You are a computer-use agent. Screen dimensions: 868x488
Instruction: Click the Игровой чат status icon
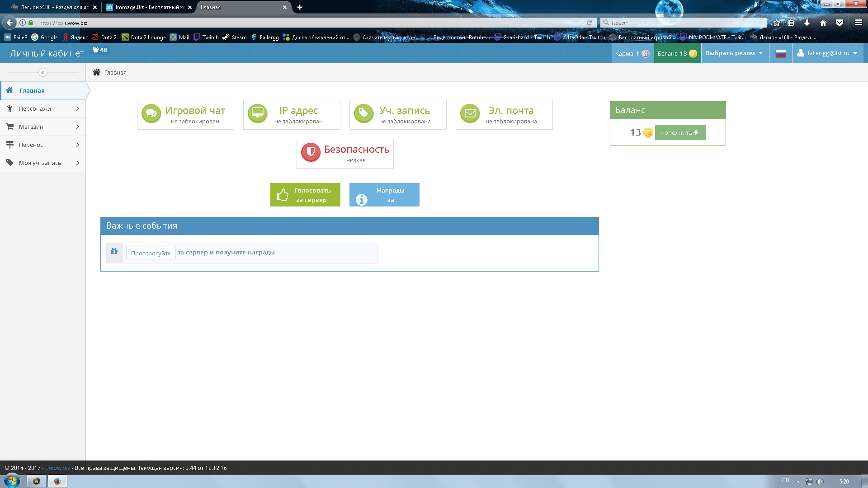pos(151,113)
